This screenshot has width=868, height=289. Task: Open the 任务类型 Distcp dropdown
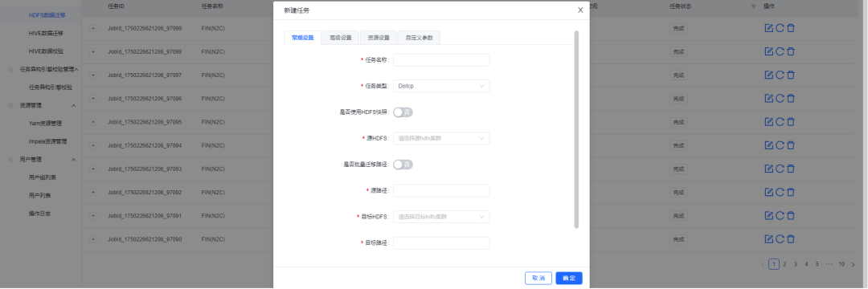pos(441,86)
